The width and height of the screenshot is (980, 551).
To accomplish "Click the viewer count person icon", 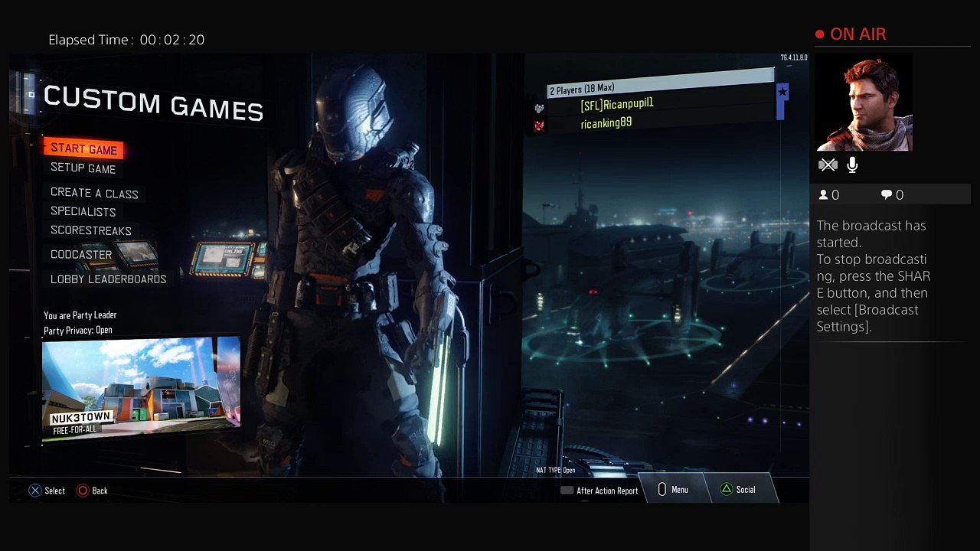I will tap(823, 195).
